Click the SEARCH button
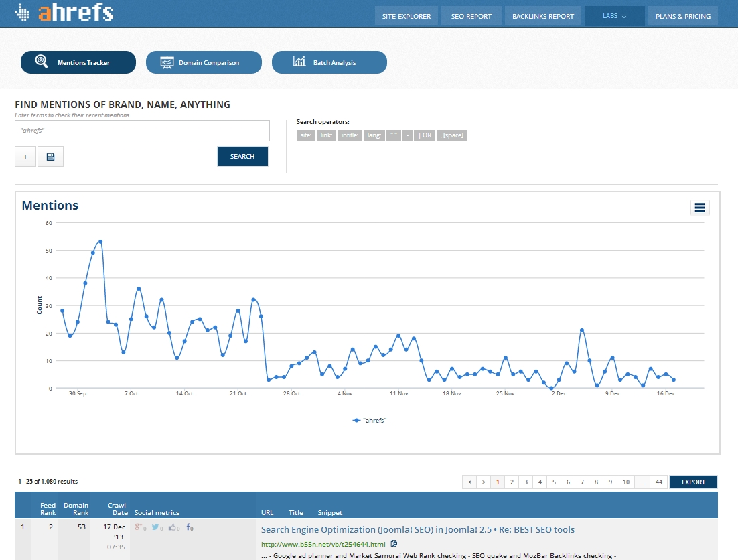This screenshot has height=560, width=738. pyautogui.click(x=242, y=157)
